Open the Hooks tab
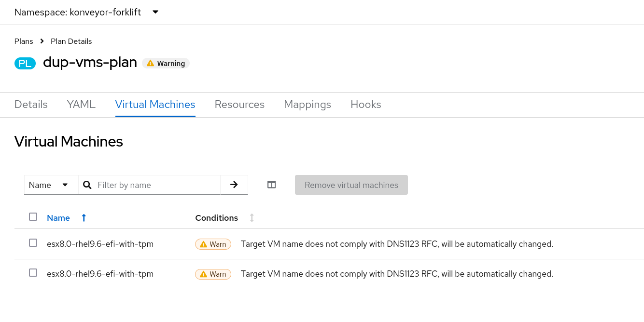The height and width of the screenshot is (322, 644). tap(365, 104)
